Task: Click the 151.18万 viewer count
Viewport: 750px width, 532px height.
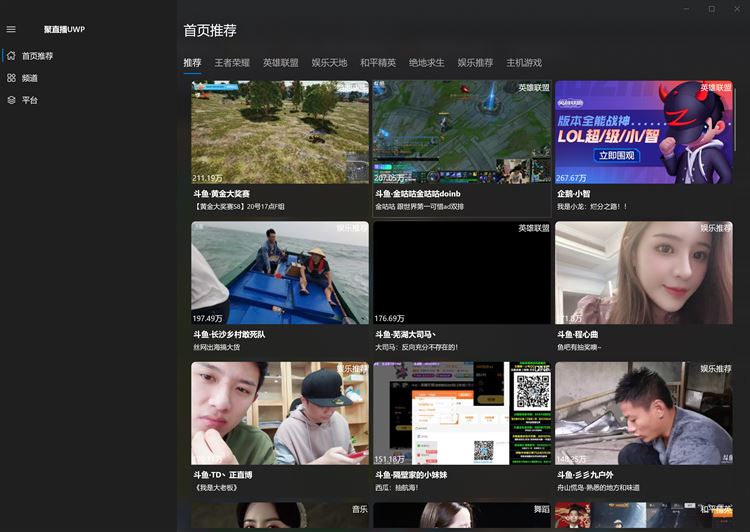Action: [x=389, y=459]
